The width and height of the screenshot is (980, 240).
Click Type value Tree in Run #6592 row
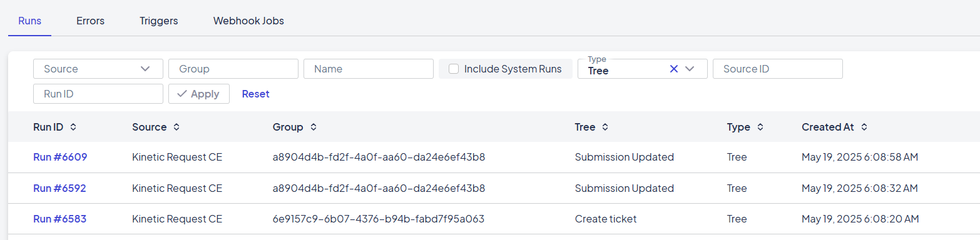[737, 188]
